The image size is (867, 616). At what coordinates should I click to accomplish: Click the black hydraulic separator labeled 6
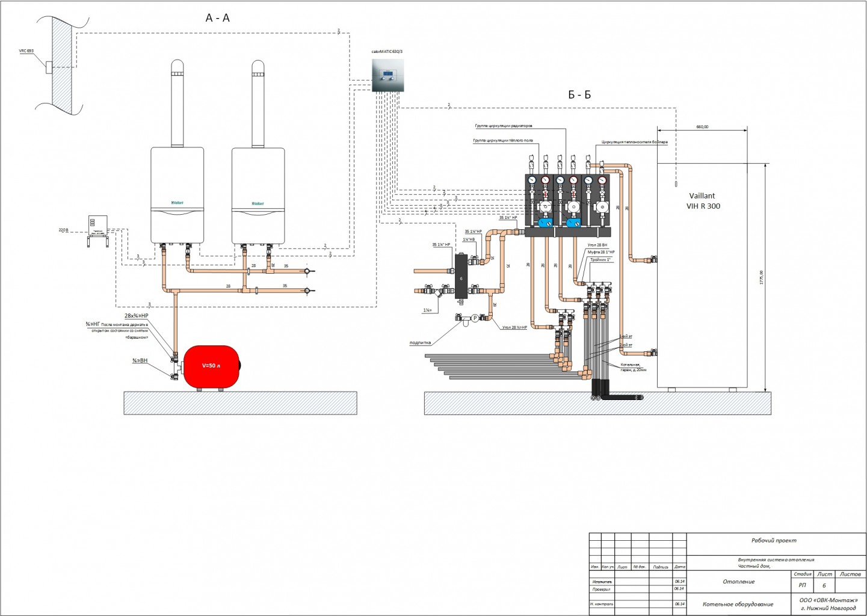pos(461,277)
